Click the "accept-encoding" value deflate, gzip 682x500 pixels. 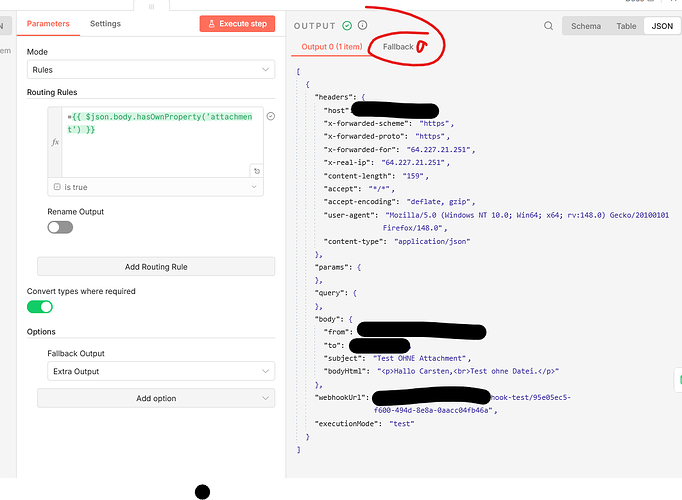(x=438, y=202)
